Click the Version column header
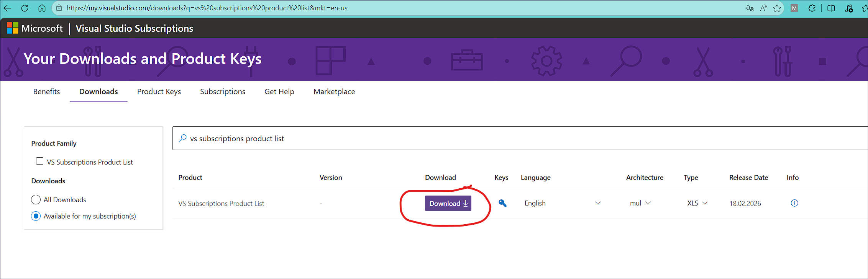868x279 pixels. coord(331,178)
